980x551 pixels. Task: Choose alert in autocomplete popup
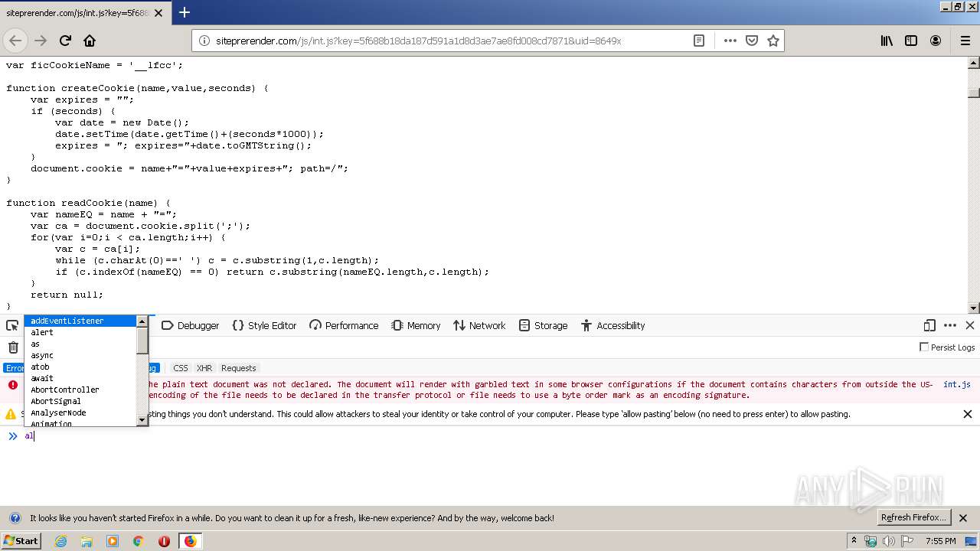click(x=80, y=332)
